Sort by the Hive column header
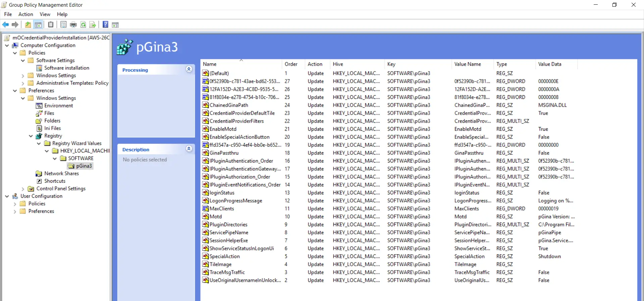 (357, 64)
